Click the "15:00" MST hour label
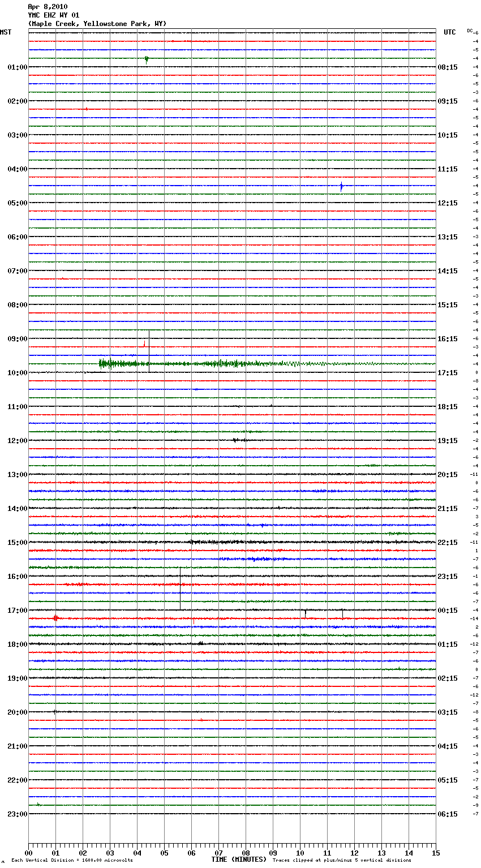Screen dimensions: 481x868 tap(18, 543)
